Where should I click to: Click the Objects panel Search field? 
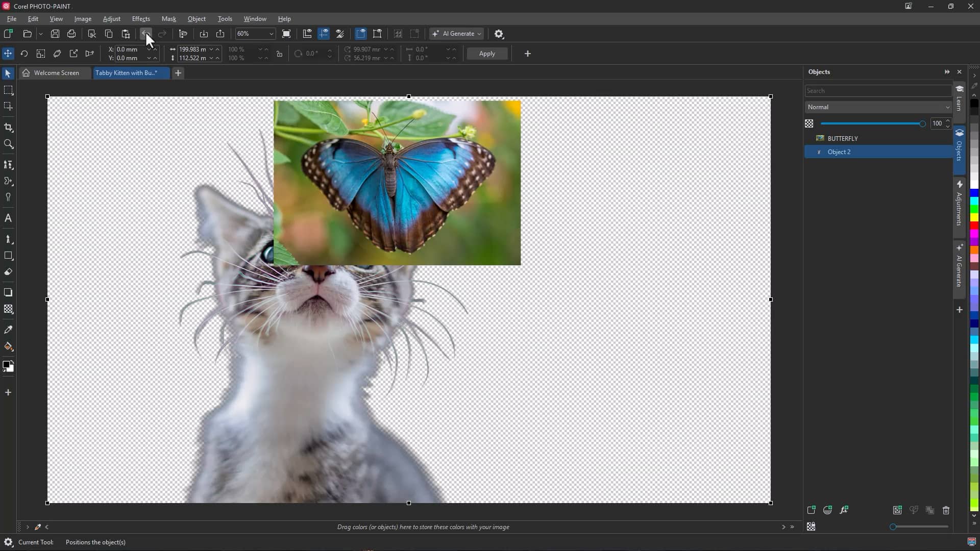[877, 91]
